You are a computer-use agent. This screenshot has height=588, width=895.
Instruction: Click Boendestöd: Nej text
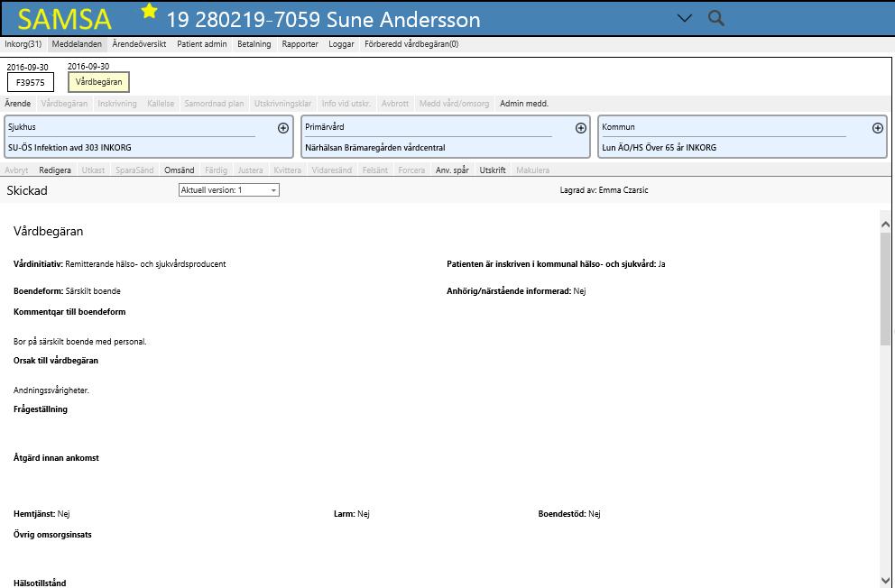[x=569, y=514]
